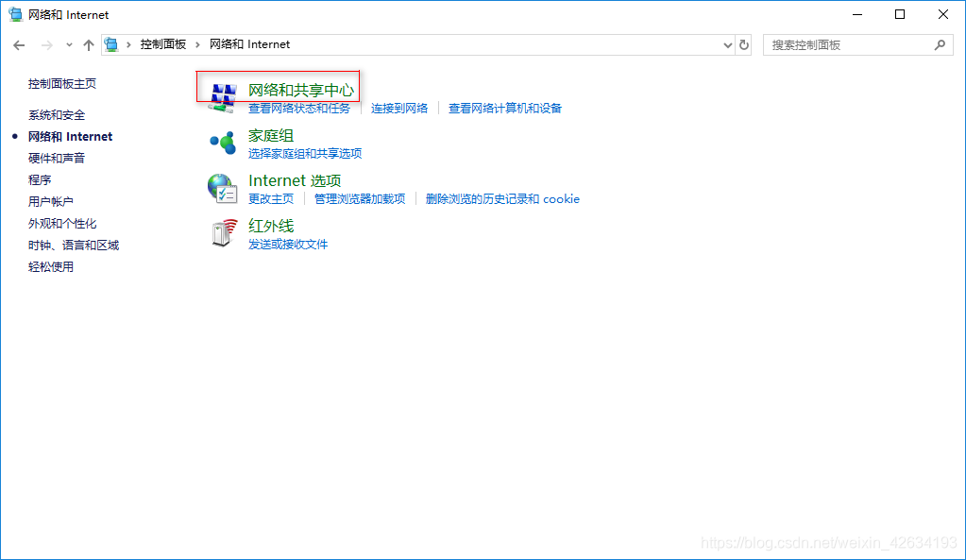966x560 pixels.
Task: Click the Internet 选项 globe icon
Action: [x=223, y=189]
